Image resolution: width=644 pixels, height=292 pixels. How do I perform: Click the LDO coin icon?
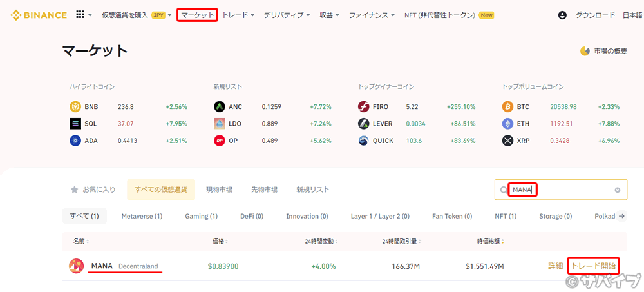pyautogui.click(x=220, y=124)
